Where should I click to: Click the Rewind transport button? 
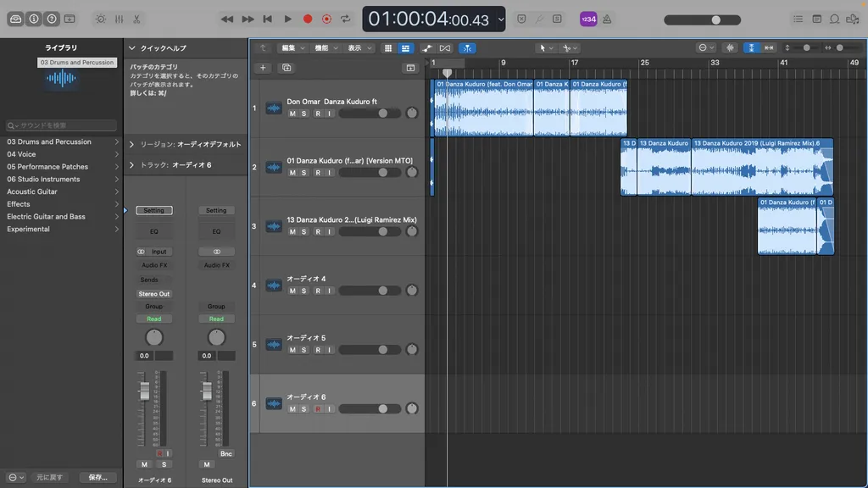(226, 19)
